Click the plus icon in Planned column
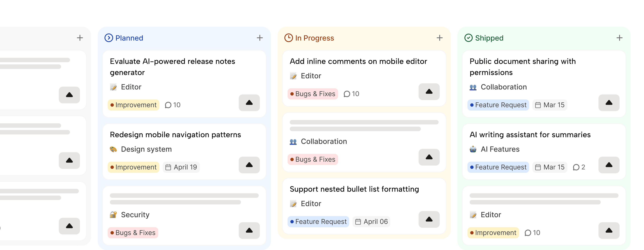 (259, 38)
